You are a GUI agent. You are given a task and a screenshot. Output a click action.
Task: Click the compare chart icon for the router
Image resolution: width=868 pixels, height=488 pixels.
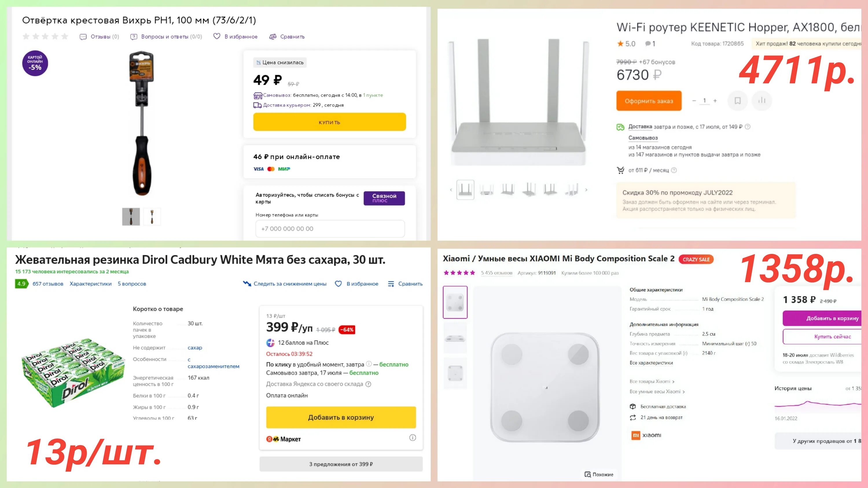pyautogui.click(x=762, y=100)
